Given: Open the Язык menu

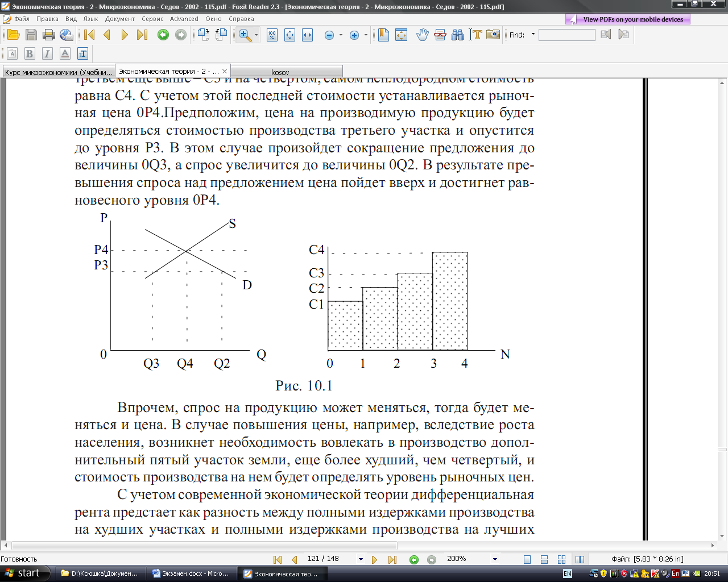Looking at the screenshot, I should [91, 19].
